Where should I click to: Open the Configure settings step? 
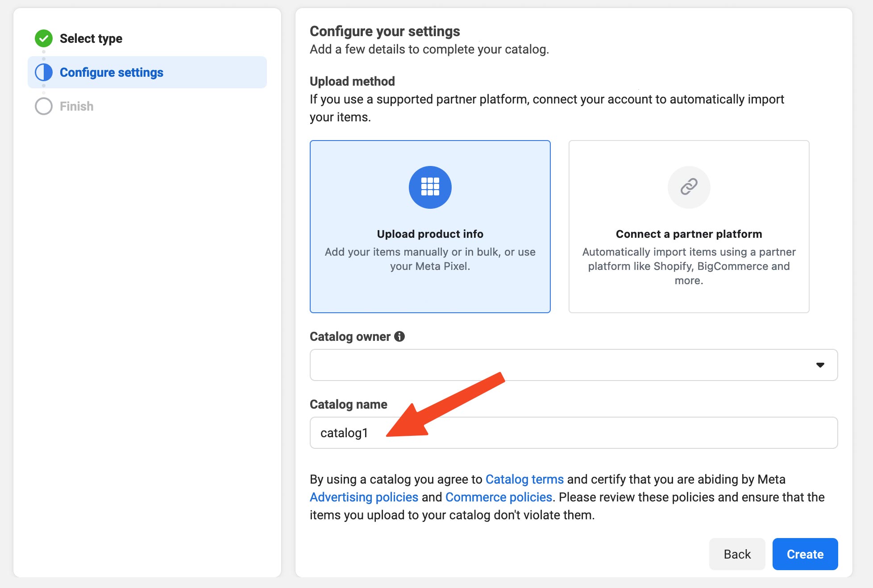(x=112, y=72)
